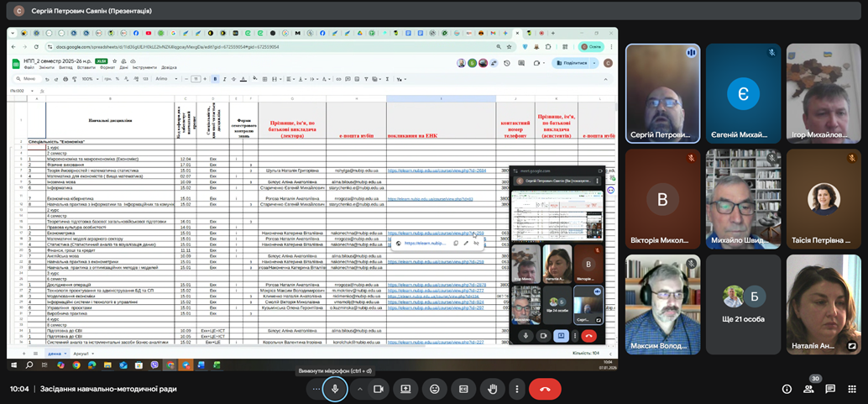Open the emoji reactions button
This screenshot has height=404, width=868.
[x=434, y=389]
